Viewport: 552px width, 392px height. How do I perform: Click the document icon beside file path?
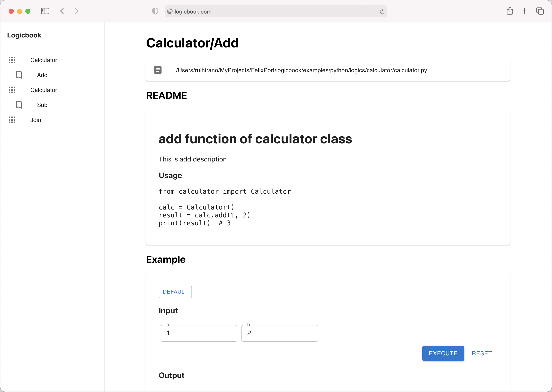(x=158, y=70)
